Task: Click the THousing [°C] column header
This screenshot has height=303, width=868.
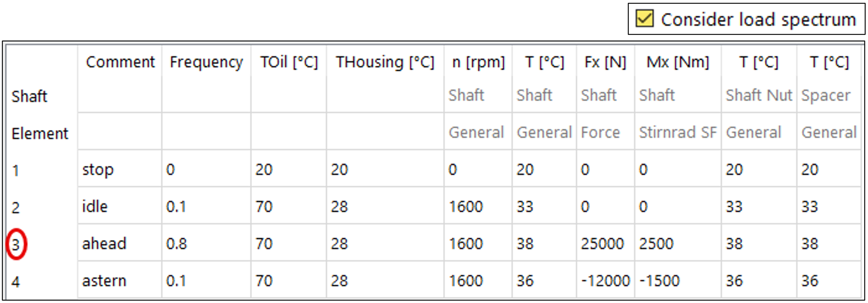Action: 385,62
